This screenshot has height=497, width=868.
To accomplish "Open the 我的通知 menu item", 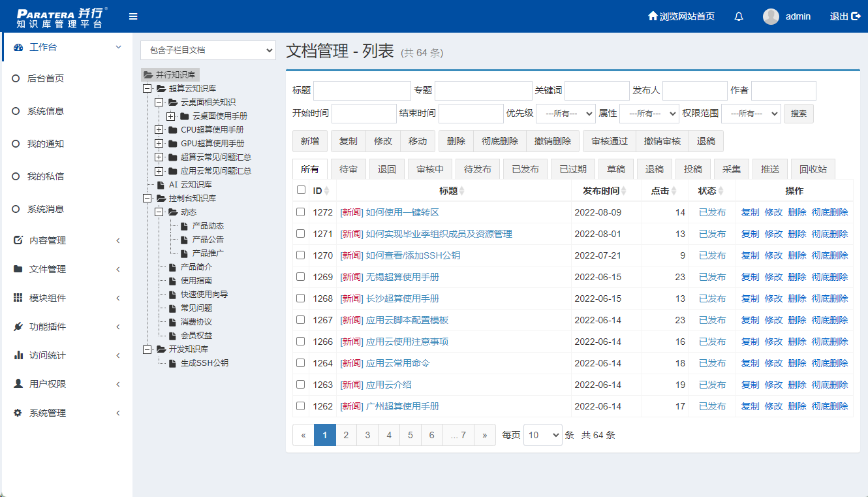I will (46, 144).
